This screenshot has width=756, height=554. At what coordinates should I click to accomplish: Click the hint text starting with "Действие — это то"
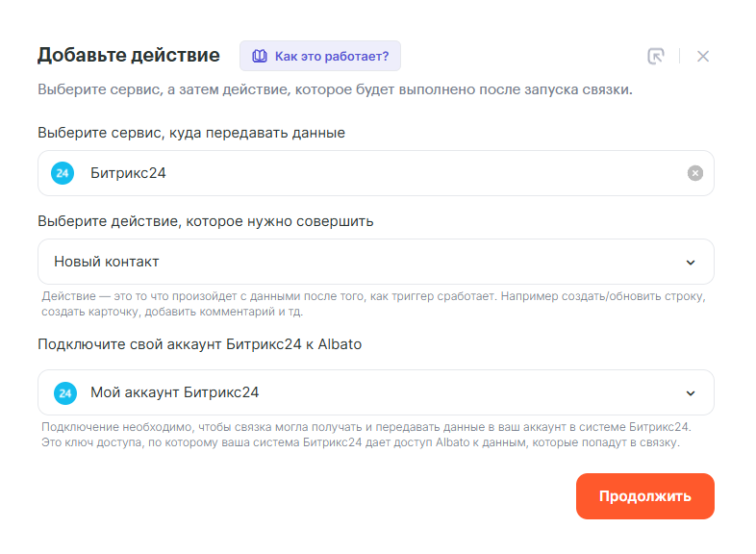click(x=373, y=303)
